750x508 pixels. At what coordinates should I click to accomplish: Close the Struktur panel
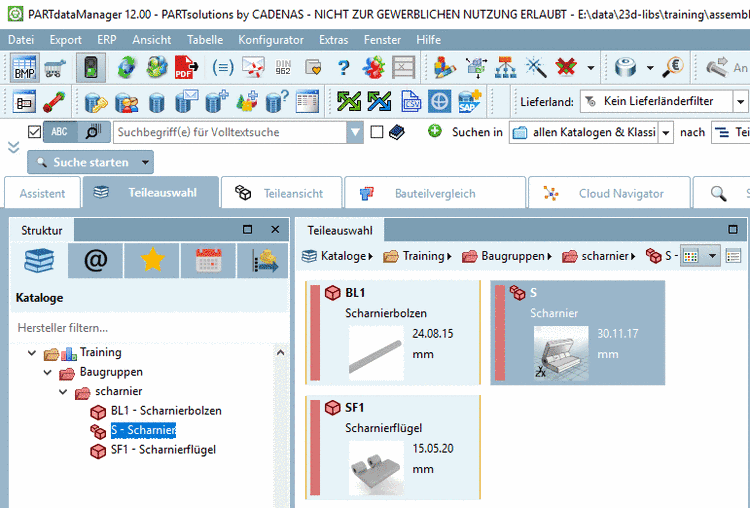click(x=275, y=230)
